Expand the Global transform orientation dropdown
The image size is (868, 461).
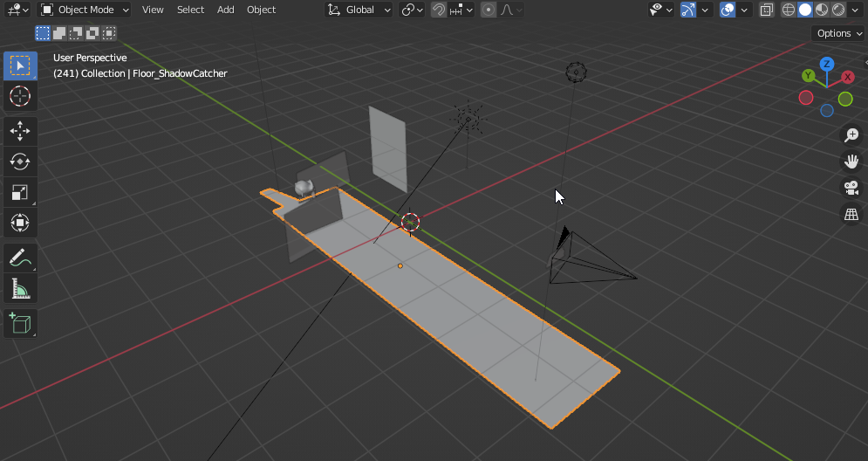click(x=360, y=10)
